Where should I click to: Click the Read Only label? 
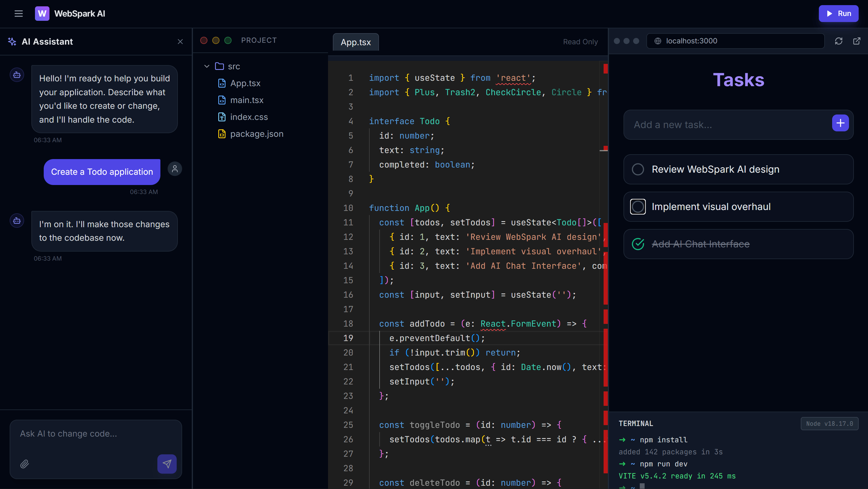[x=580, y=42]
